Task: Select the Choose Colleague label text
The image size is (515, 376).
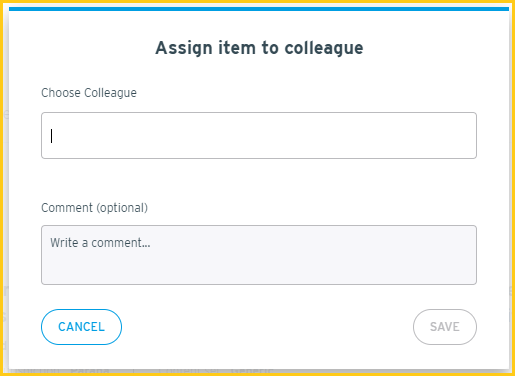Action: (x=89, y=93)
